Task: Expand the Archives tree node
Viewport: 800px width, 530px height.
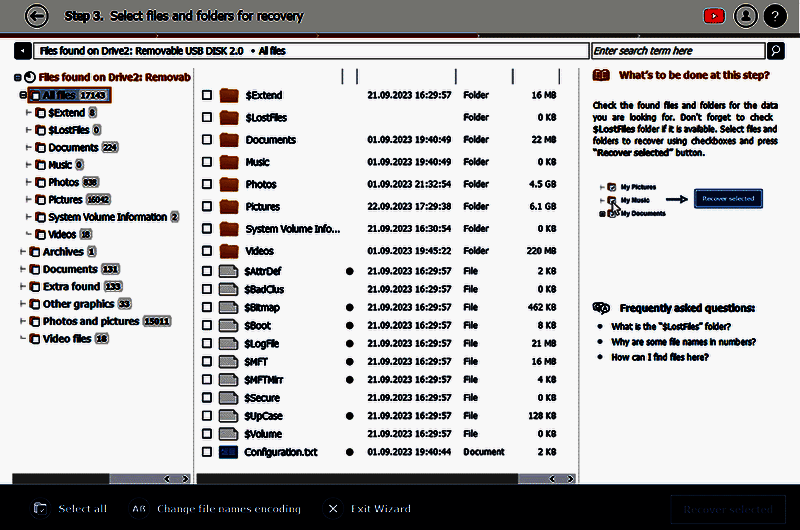Action: 23,252
